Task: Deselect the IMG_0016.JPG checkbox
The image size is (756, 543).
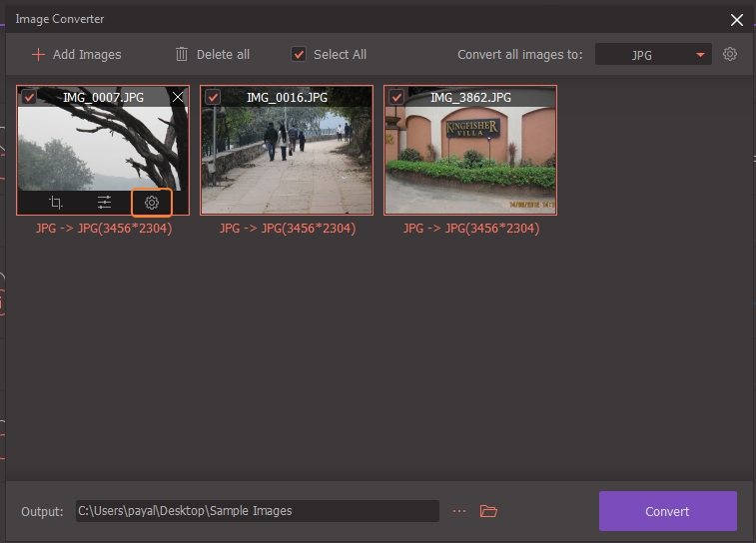Action: (213, 97)
